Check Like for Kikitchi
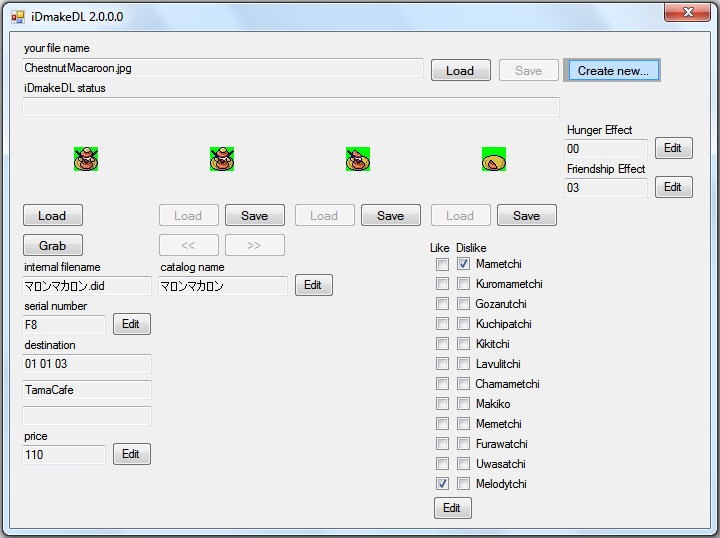Screen dimensions: 720x538 click(442, 344)
